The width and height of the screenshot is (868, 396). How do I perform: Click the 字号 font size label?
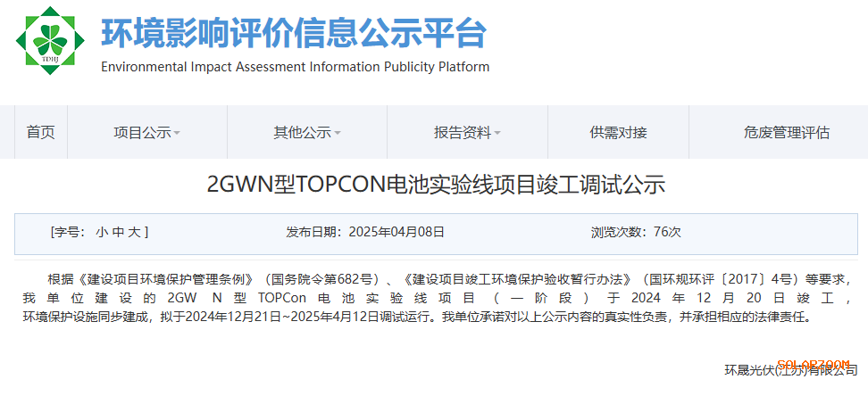pyautogui.click(x=70, y=232)
